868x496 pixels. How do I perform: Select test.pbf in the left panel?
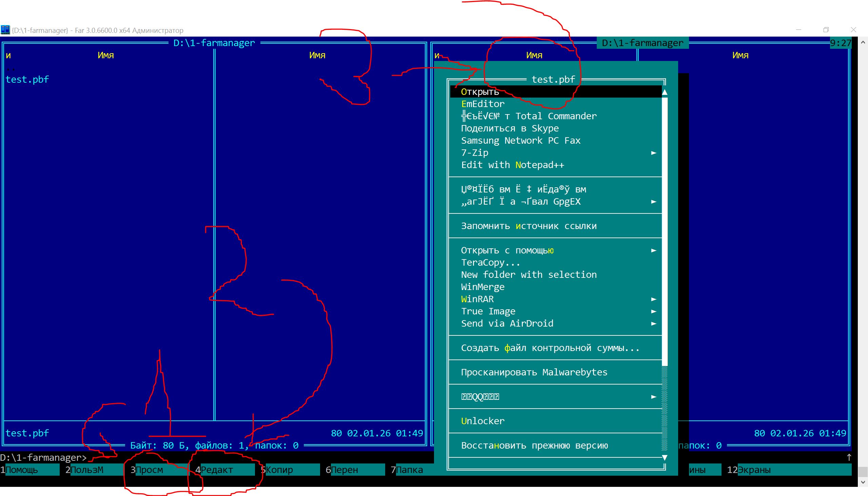point(27,80)
